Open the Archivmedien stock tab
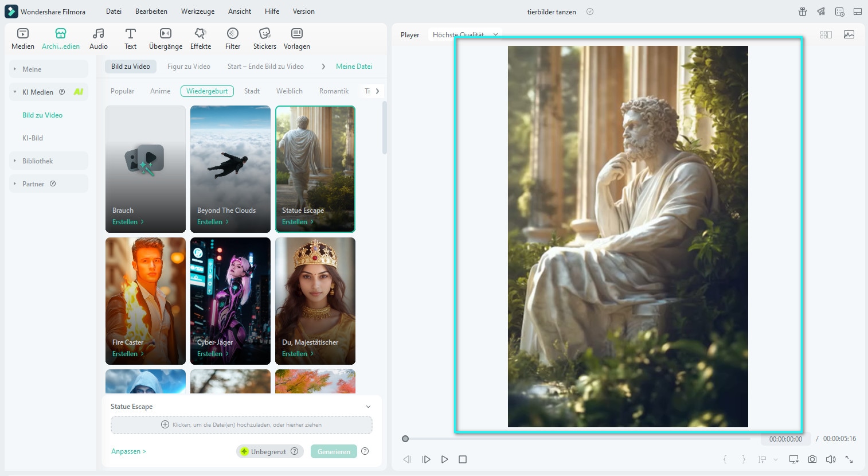The width and height of the screenshot is (868, 476). pyautogui.click(x=61, y=39)
